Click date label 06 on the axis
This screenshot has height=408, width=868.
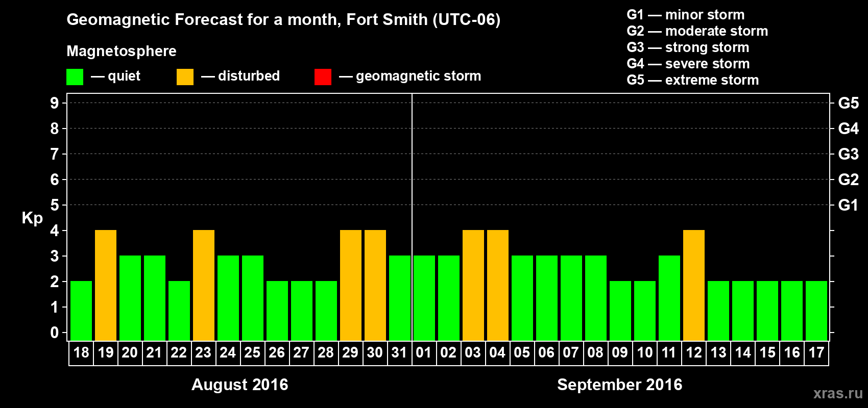[x=546, y=353]
